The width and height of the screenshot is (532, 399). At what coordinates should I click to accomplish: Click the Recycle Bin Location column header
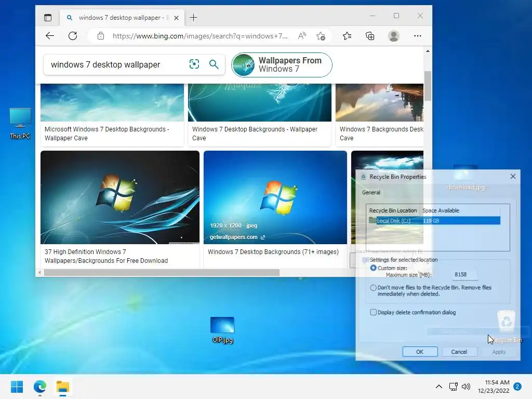coord(393,210)
